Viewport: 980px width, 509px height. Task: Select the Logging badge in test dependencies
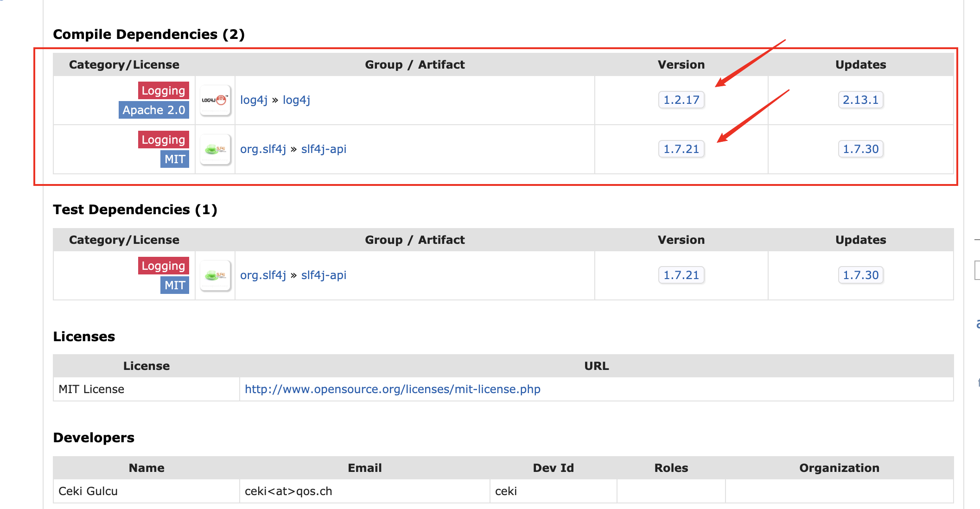[x=163, y=266]
